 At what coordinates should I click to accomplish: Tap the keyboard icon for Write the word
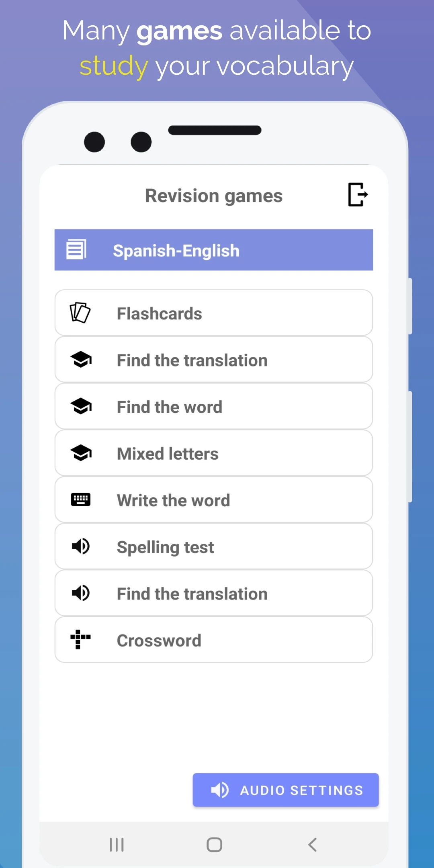pos(80,500)
